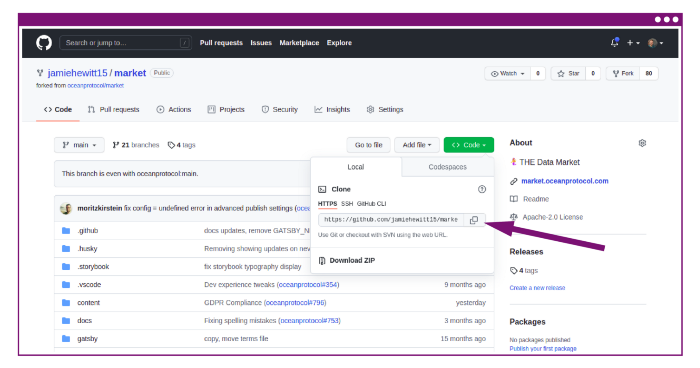Open the notifications bell
This screenshot has width=700, height=368.
[615, 42]
